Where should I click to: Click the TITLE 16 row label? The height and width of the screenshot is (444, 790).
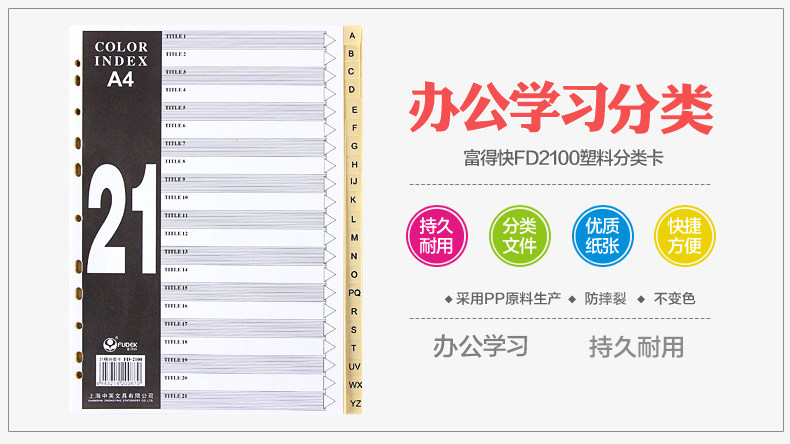tap(176, 306)
